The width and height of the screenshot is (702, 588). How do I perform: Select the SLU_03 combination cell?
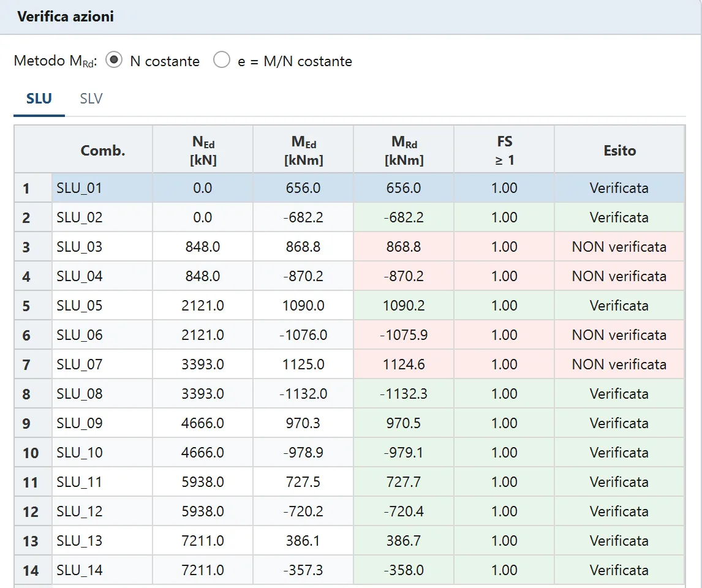[102, 247]
